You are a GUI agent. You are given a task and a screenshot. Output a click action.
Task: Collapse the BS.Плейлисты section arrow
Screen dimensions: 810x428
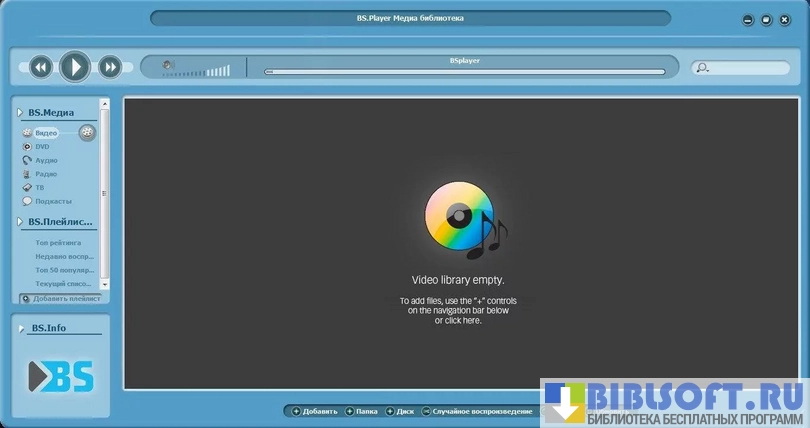coord(20,222)
